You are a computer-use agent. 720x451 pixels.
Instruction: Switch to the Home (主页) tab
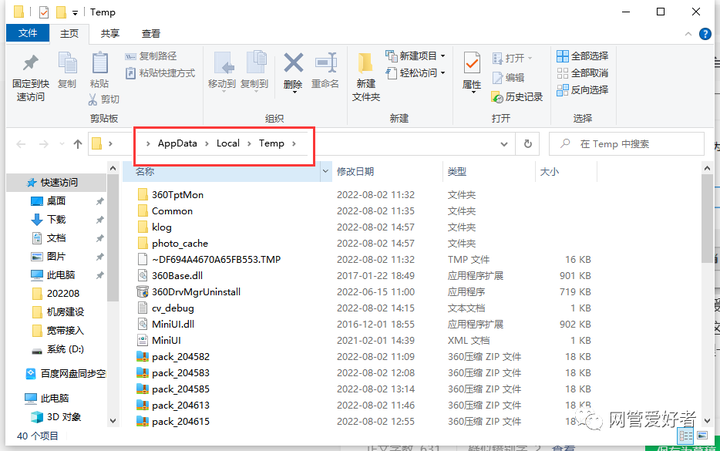coord(69,34)
